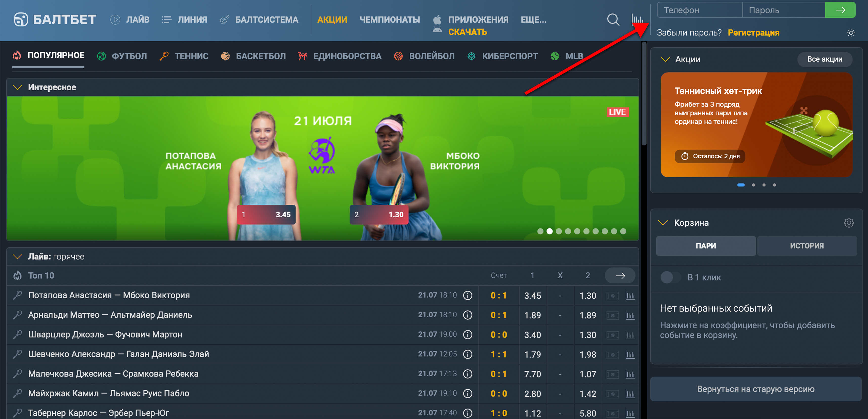Image resolution: width=868 pixels, height=419 pixels.
Task: Open statistics bars icon in header
Action: click(637, 19)
